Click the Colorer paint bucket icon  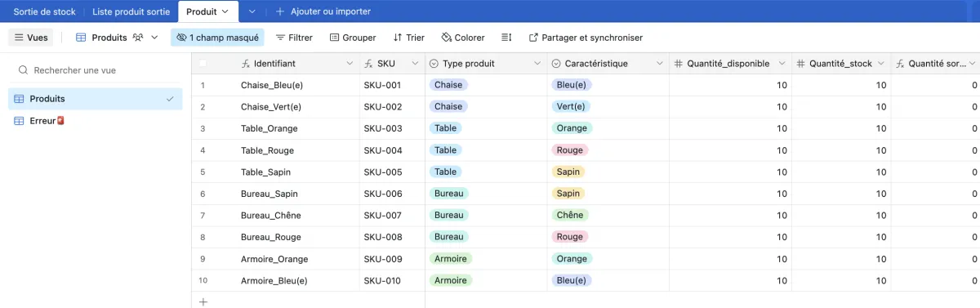tap(447, 38)
